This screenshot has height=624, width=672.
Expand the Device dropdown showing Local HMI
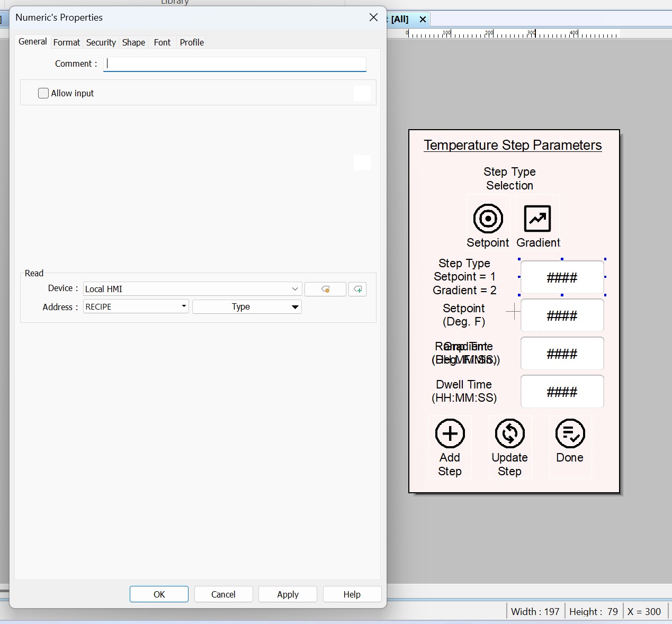tap(295, 289)
